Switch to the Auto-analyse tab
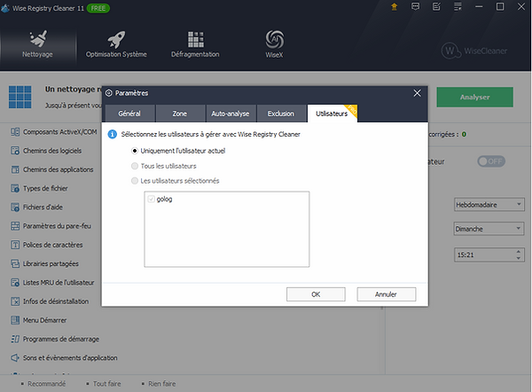Screen dimensions: 532x392 pyautogui.click(x=231, y=114)
